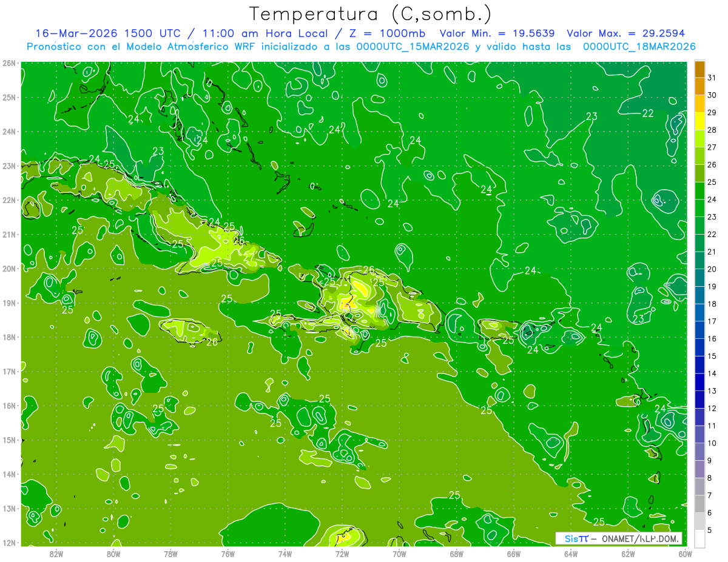
Task: Click the 60W longitude axis label
Action: click(x=685, y=554)
